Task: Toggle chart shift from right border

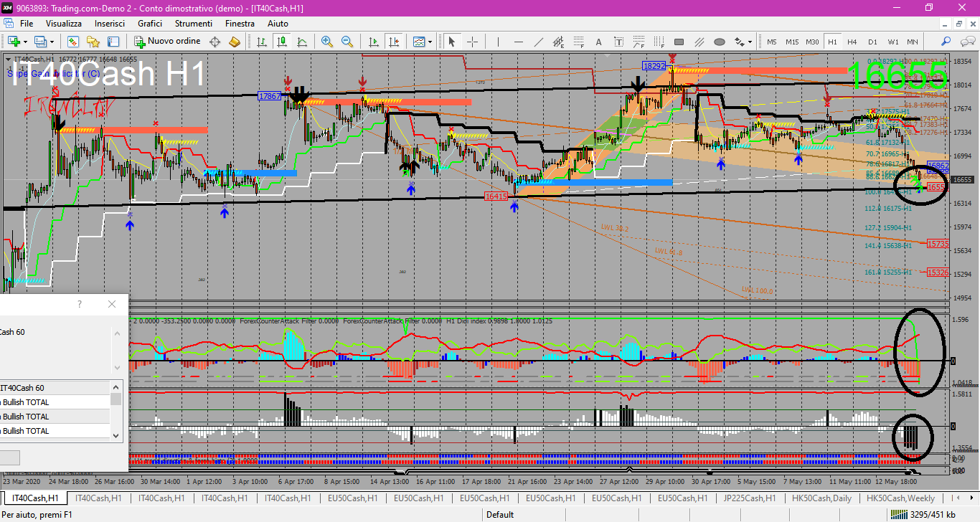Action: click(393, 42)
